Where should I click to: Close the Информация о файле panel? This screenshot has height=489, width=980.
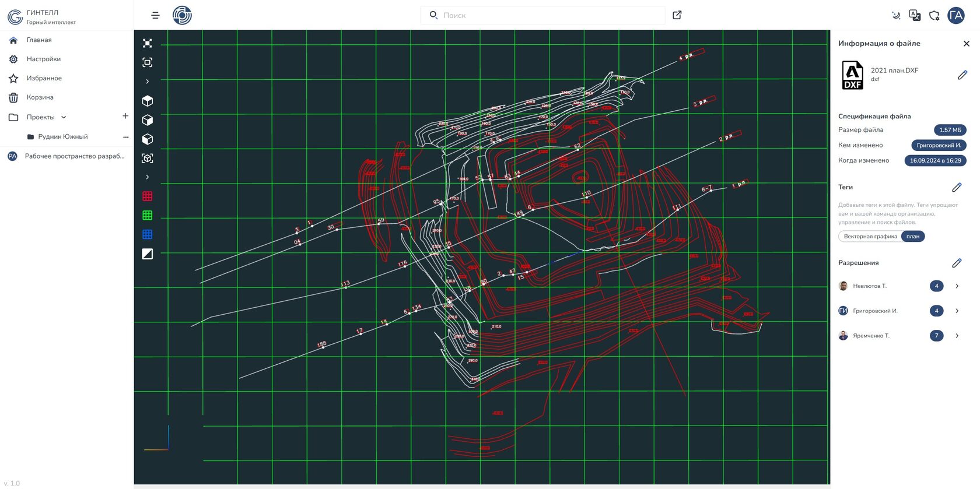tap(967, 44)
